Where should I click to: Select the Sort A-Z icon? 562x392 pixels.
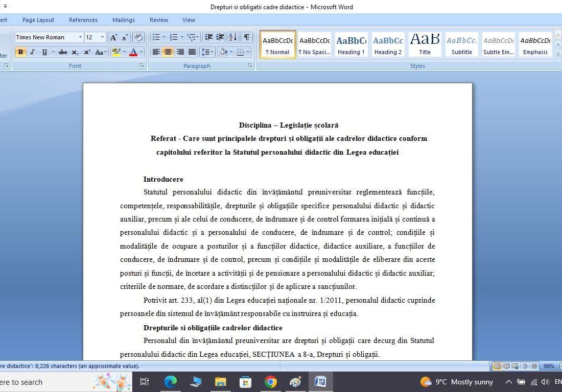point(232,37)
